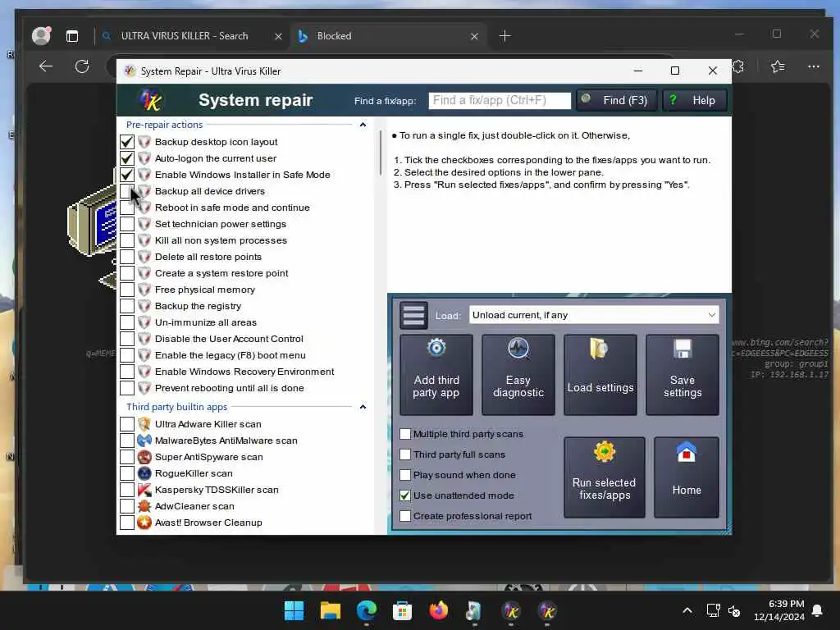
Task: Click the UVK logo in the System repair header
Action: [151, 100]
